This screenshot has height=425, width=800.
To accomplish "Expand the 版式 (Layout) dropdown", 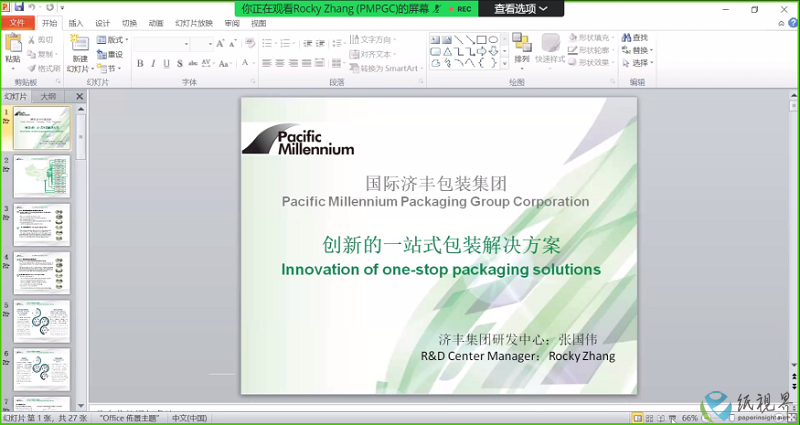I will pos(112,40).
